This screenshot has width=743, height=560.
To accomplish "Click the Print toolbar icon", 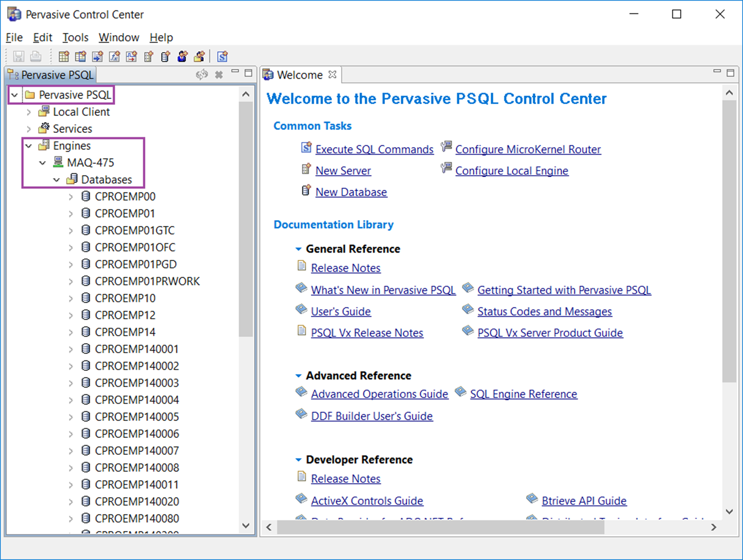I will (36, 57).
